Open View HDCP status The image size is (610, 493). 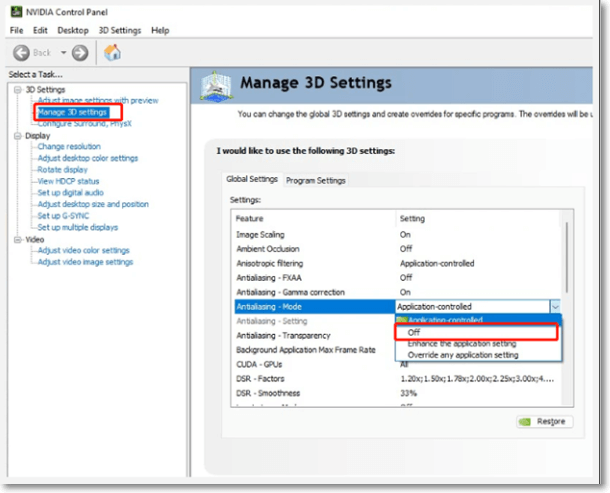tap(68, 181)
